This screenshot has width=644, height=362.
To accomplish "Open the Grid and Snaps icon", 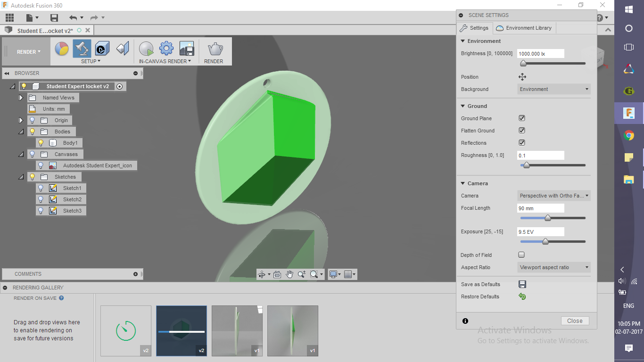I will 348,274.
